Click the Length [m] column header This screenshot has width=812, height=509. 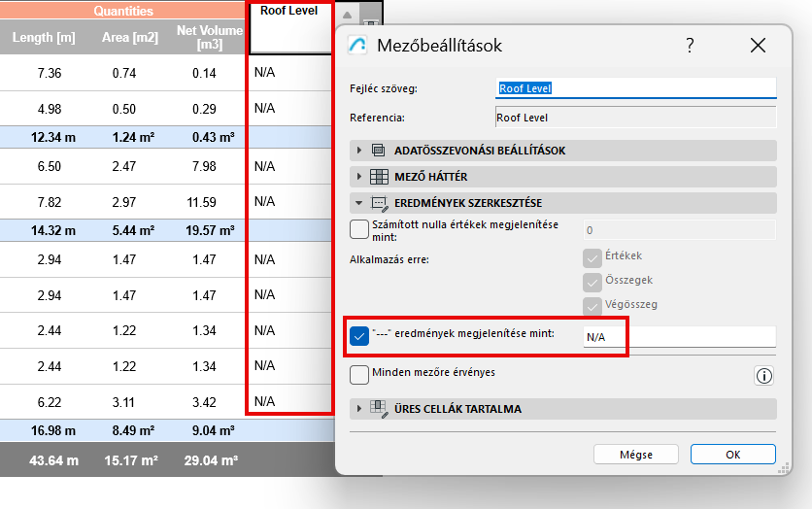pyautogui.click(x=44, y=37)
